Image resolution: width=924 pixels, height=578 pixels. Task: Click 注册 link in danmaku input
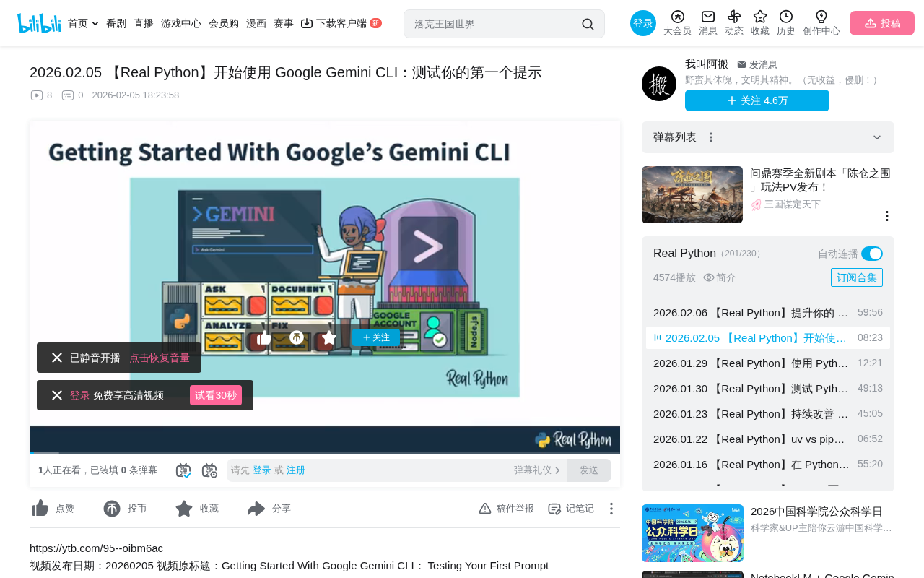296,470
